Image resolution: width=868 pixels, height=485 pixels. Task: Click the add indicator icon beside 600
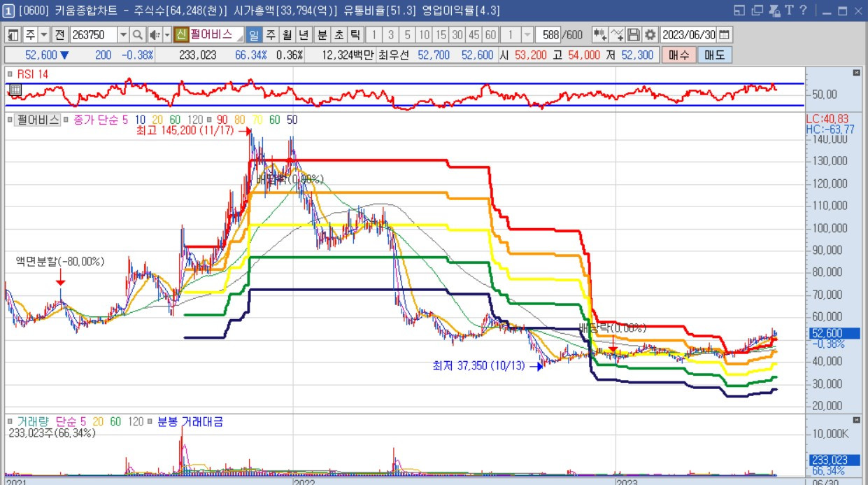pyautogui.click(x=599, y=35)
